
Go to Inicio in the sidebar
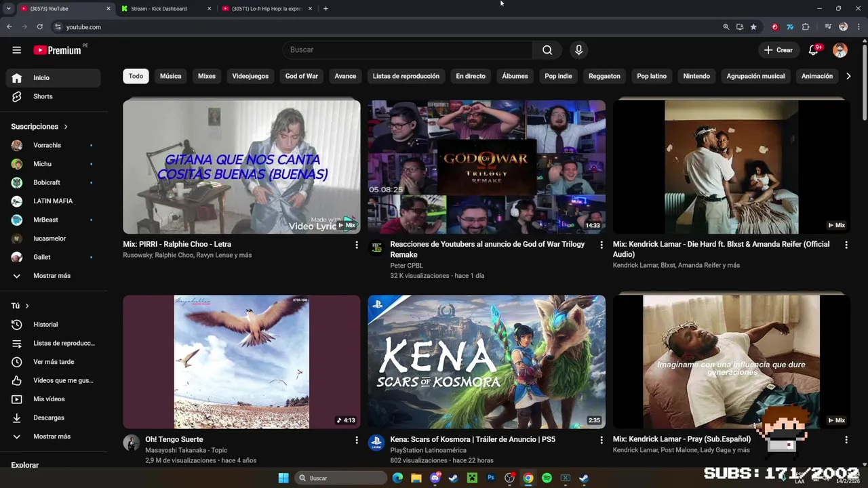[53, 78]
